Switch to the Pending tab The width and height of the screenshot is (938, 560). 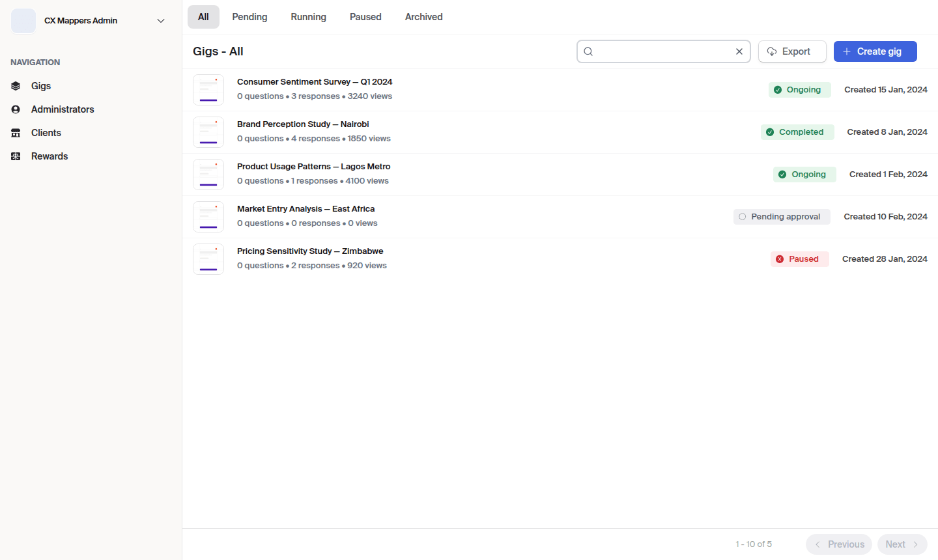click(249, 17)
